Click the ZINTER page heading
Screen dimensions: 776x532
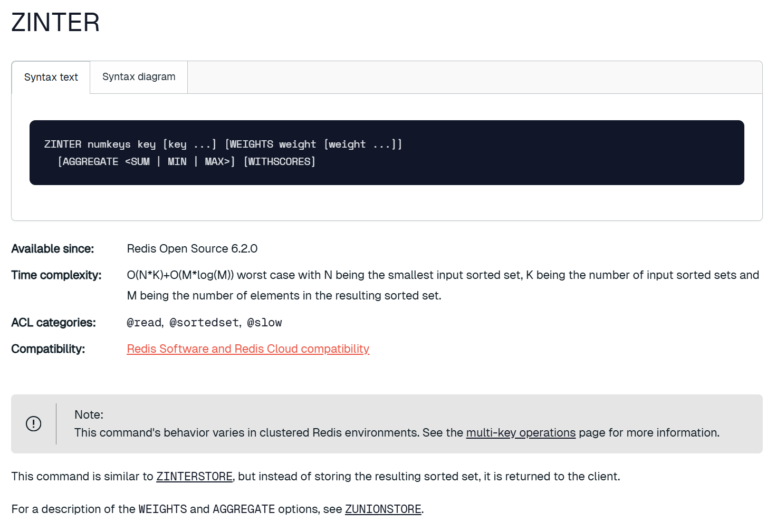[55, 23]
